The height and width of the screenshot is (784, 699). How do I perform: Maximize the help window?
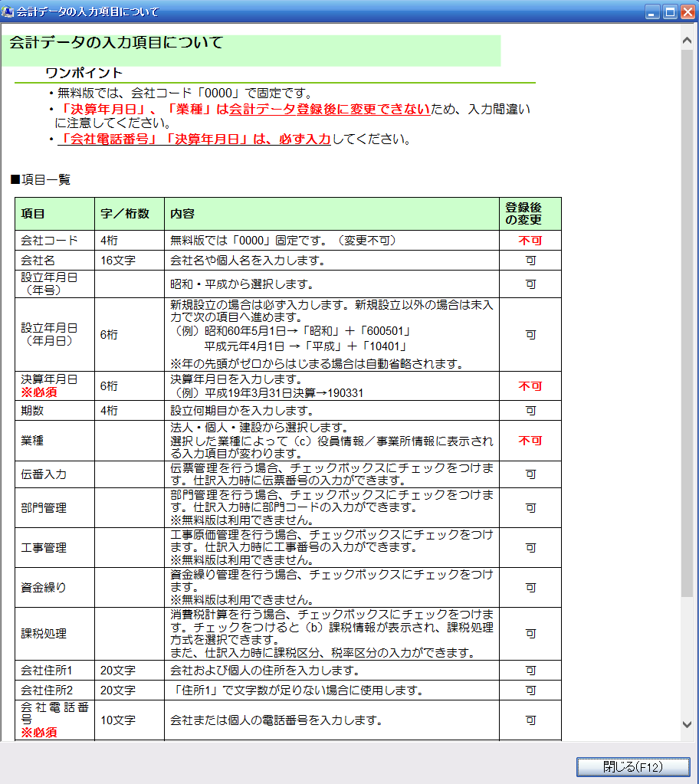[x=669, y=11]
